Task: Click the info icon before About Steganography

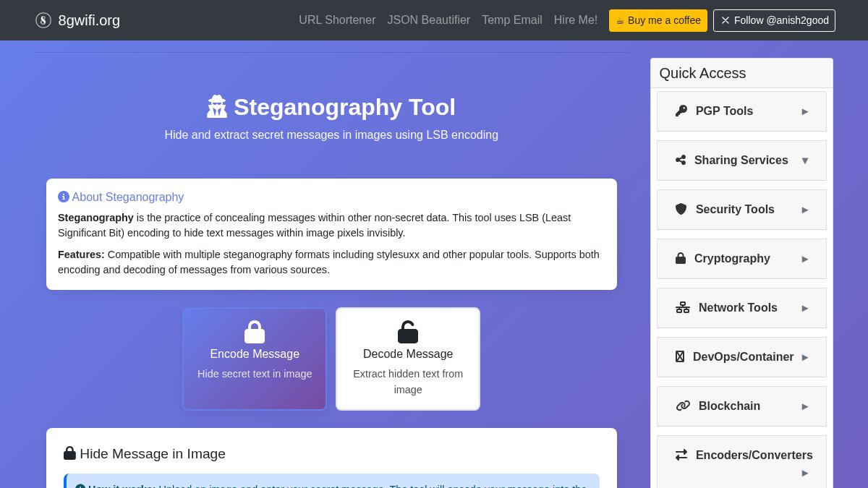Action: pos(64,197)
